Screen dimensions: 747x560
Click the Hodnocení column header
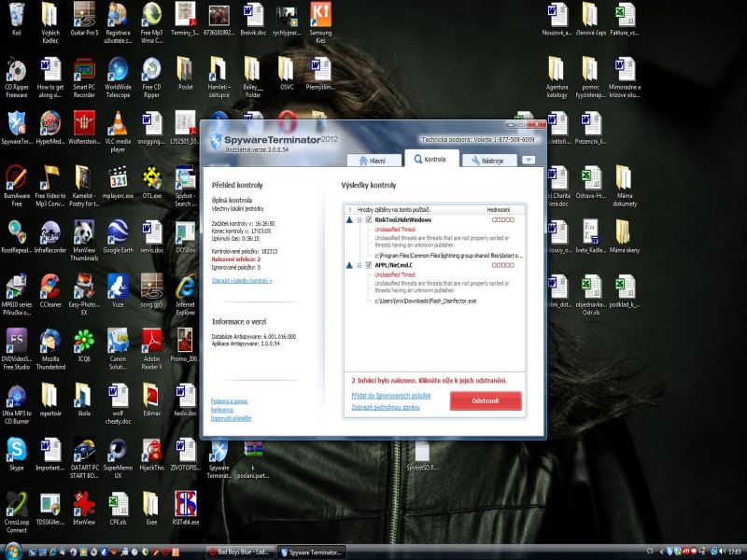tap(499, 209)
